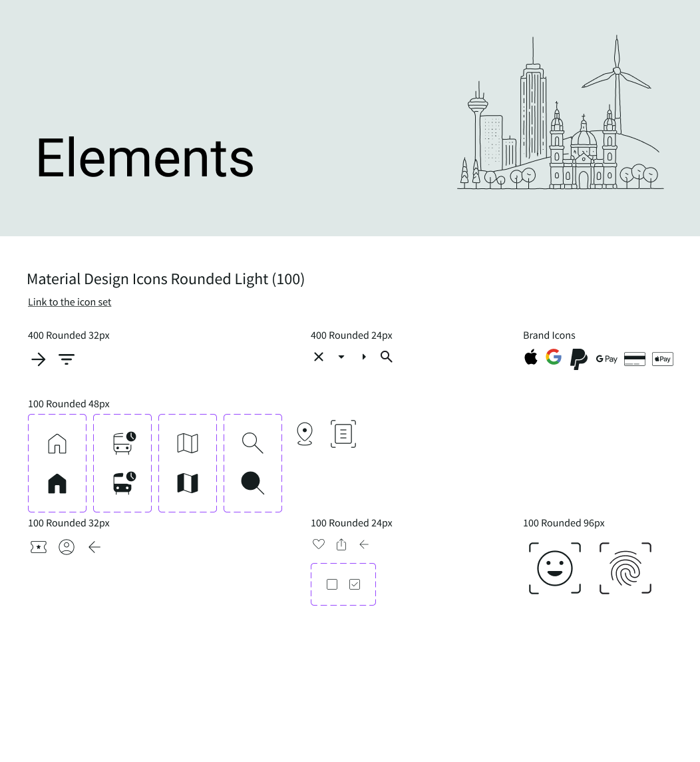This screenshot has height=762, width=700.
Task: Open the Link to the icon set
Action: [69, 301]
